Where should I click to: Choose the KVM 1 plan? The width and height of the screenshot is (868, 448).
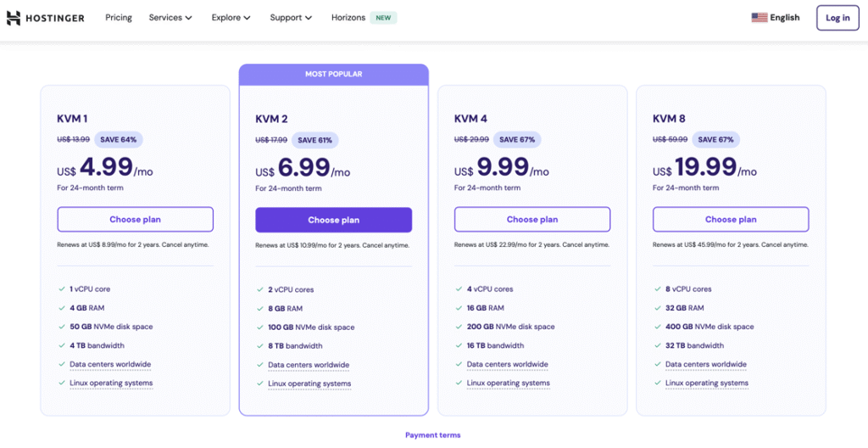(x=135, y=220)
